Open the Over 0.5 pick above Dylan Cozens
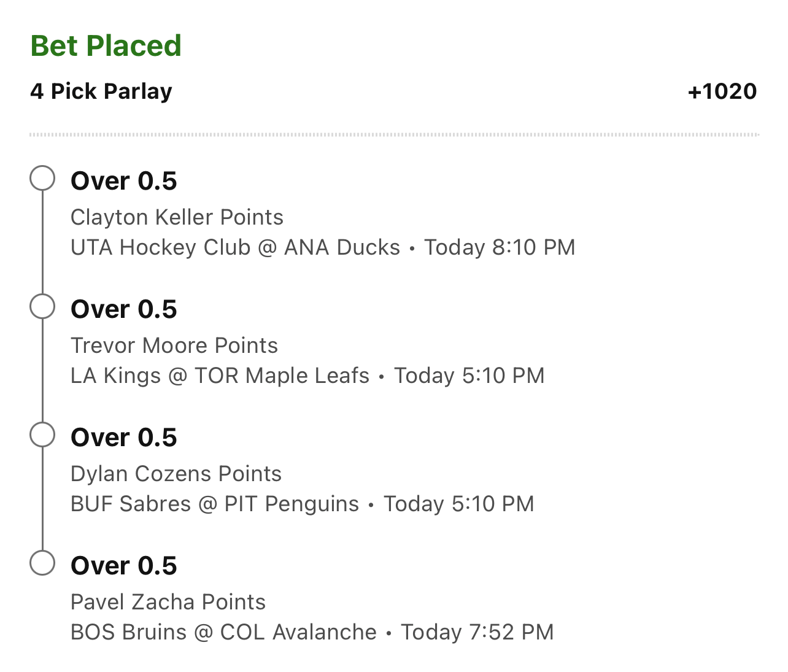 pyautogui.click(x=124, y=438)
